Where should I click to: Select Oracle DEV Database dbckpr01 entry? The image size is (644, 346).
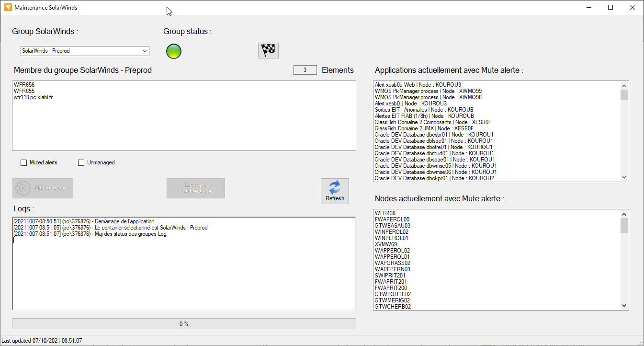pos(434,178)
